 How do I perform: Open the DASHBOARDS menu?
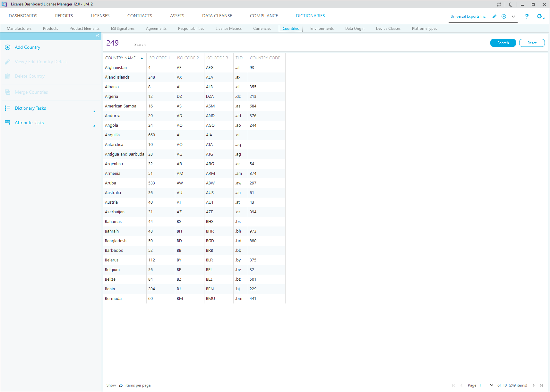coord(23,16)
